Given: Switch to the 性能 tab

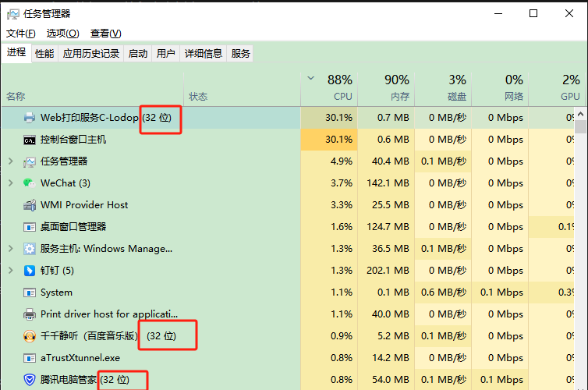Looking at the screenshot, I should [44, 53].
